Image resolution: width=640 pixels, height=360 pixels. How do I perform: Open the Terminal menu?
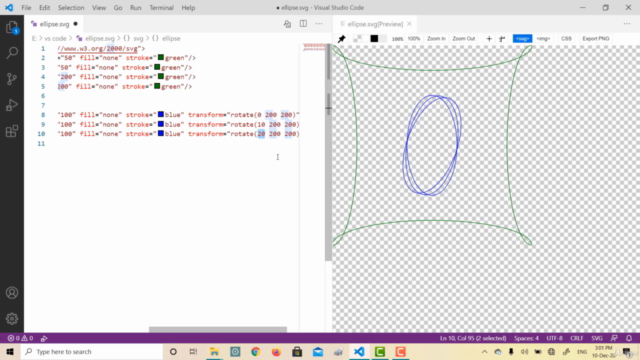[161, 7]
